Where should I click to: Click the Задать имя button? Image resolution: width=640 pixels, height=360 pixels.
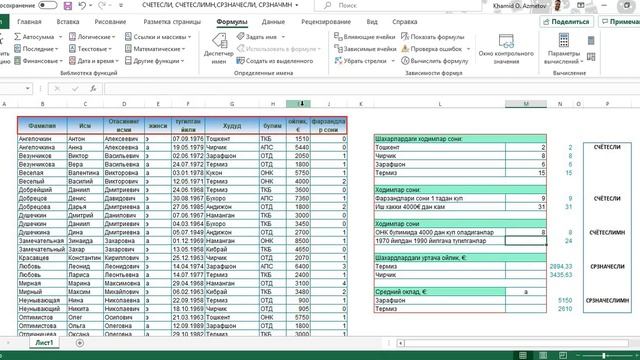257,37
